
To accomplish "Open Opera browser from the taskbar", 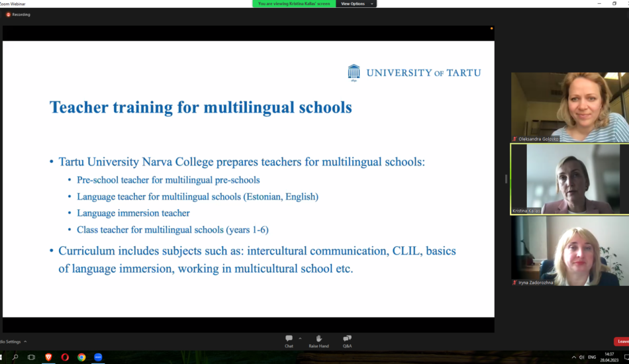I will coord(65,357).
